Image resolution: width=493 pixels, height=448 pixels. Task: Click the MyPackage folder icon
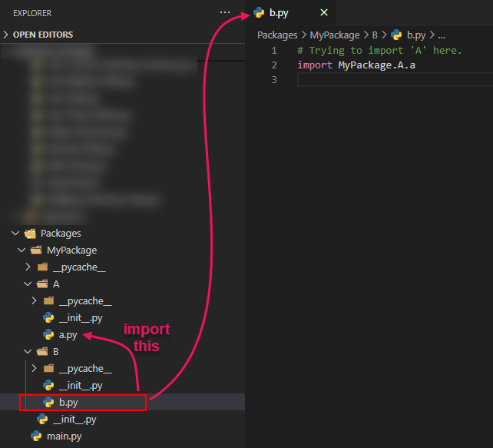coord(36,250)
